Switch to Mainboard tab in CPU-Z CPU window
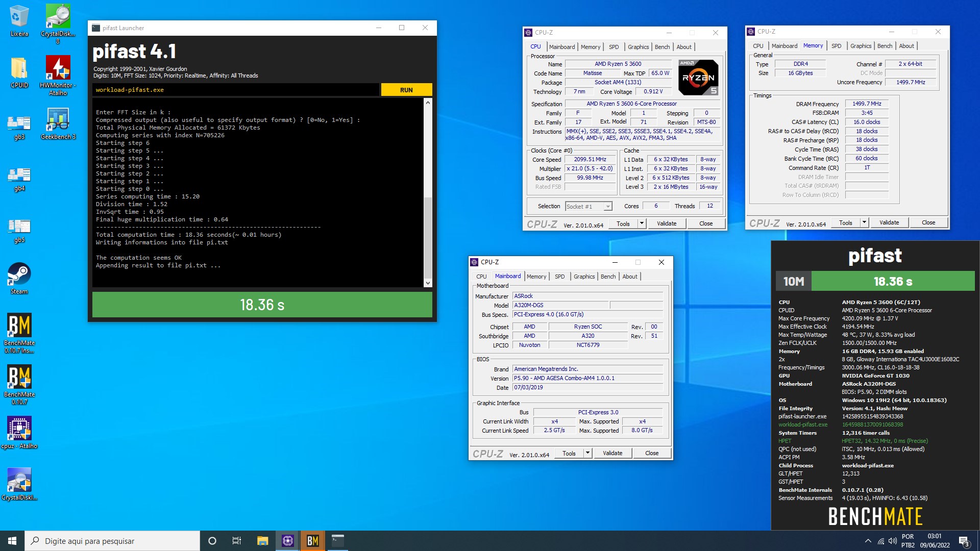This screenshot has width=980, height=551. (x=562, y=47)
